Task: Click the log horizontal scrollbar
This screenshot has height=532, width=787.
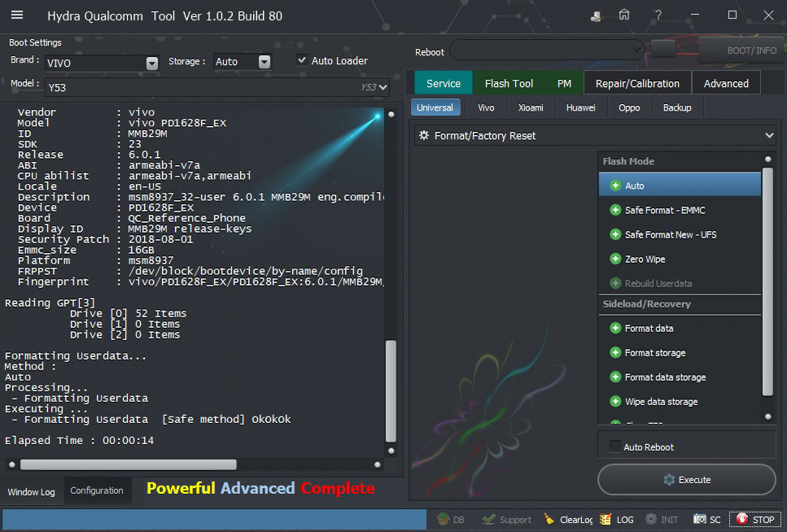Action: [x=128, y=464]
